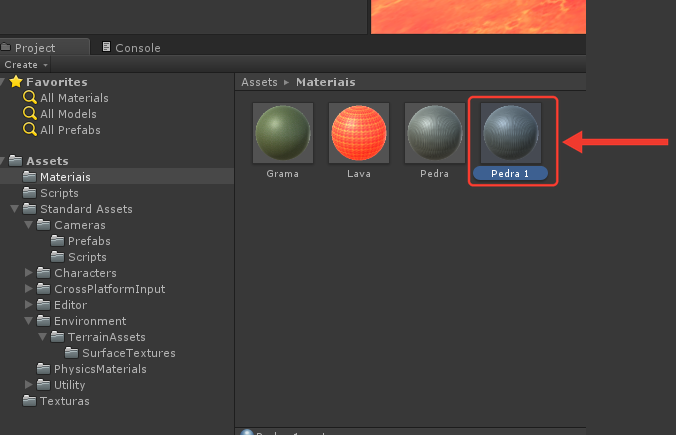Select the SurfaceTextures folder
This screenshot has height=435, width=676.
(129, 353)
